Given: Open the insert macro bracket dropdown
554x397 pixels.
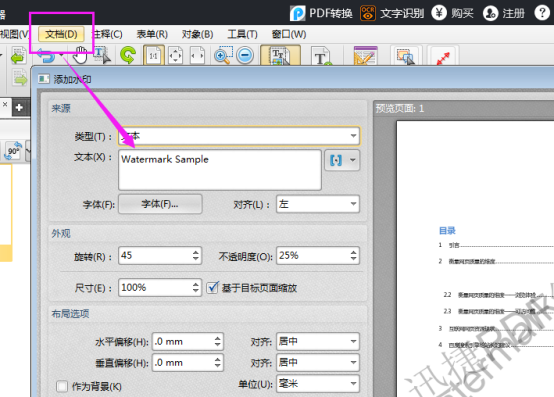Looking at the screenshot, I should 342,160.
